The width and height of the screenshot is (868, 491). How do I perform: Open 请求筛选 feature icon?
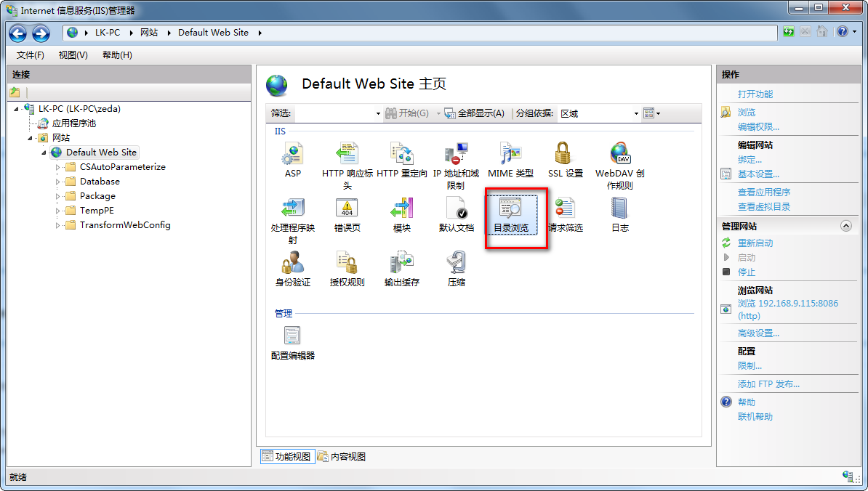[565, 214]
